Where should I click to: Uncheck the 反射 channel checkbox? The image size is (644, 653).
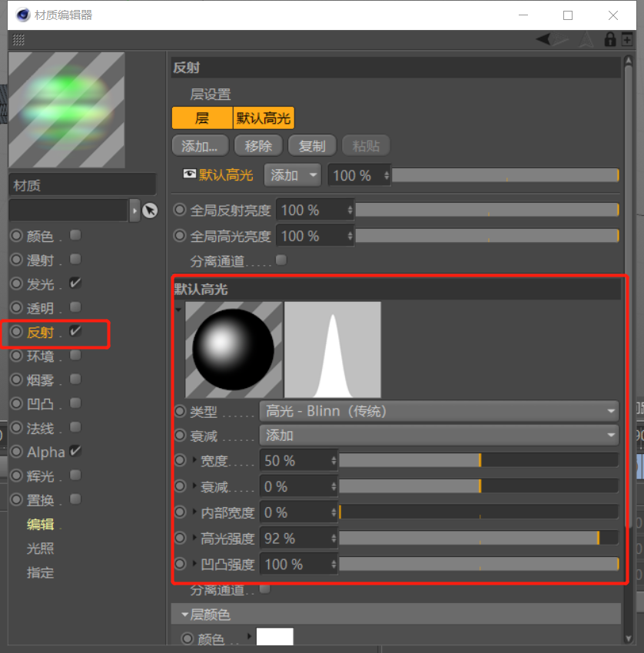pos(75,331)
